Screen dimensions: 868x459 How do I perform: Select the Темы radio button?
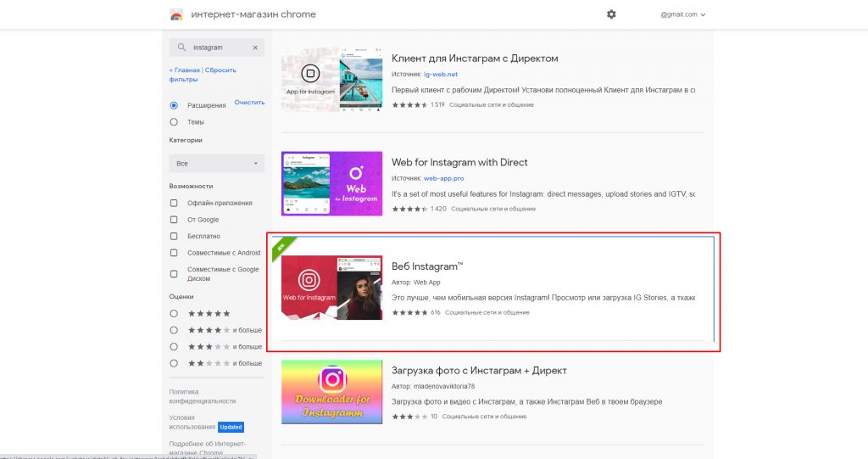(x=174, y=121)
